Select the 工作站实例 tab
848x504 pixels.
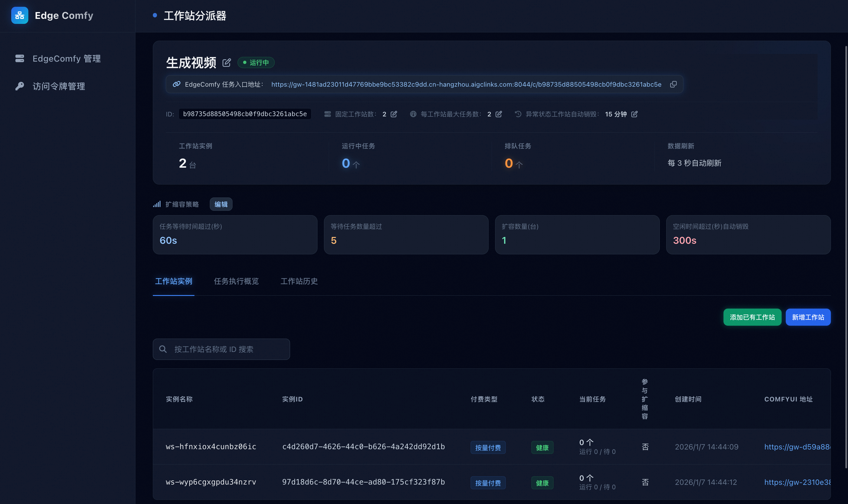point(173,281)
